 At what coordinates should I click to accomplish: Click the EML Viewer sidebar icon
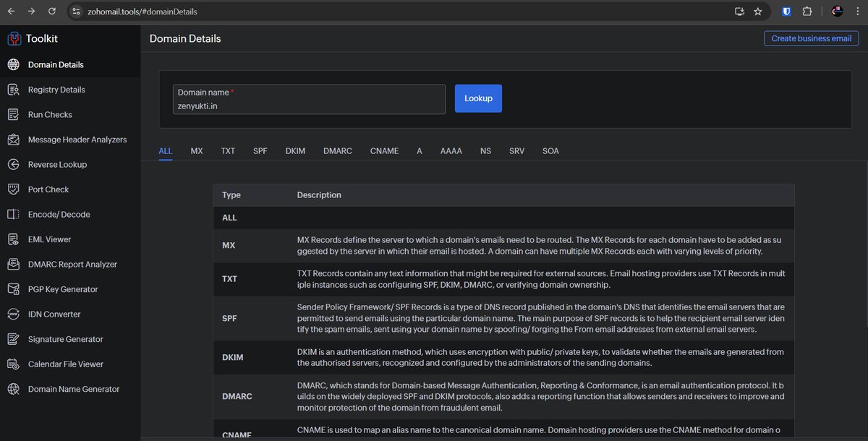(13, 239)
